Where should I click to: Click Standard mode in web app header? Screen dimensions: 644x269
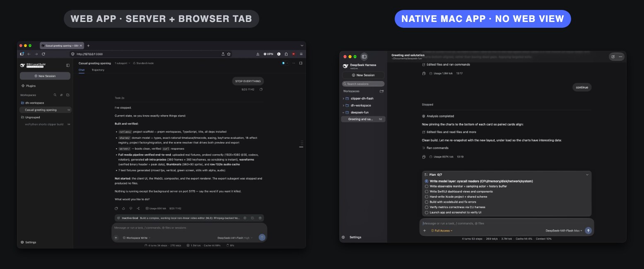coord(143,63)
